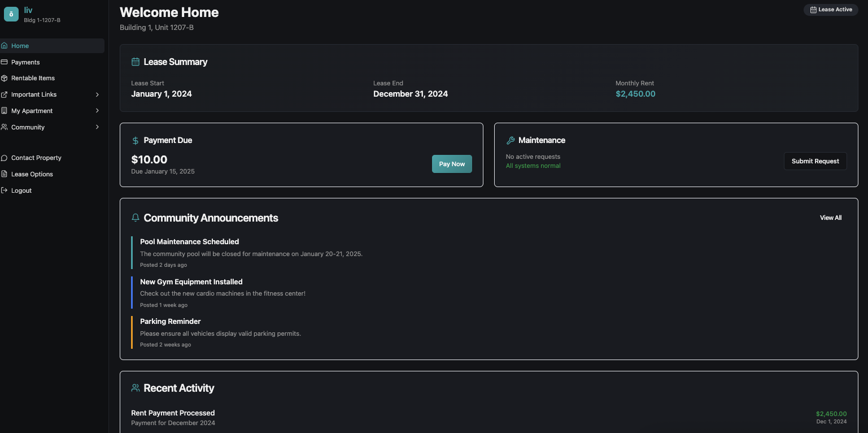Click the people icon beside Recent Activity
Screen dimensions: 868x433
136,388
